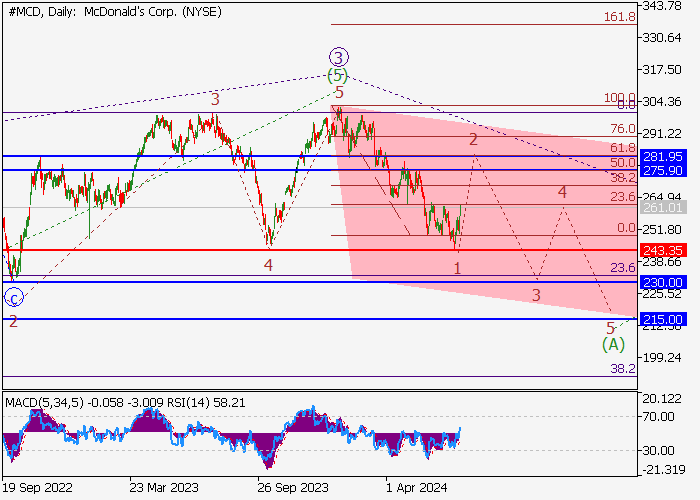700x500 pixels.
Task: Click the chart title '#MCD, Daily: McDonald's Corp. (NYSE)'
Action: [115, 12]
